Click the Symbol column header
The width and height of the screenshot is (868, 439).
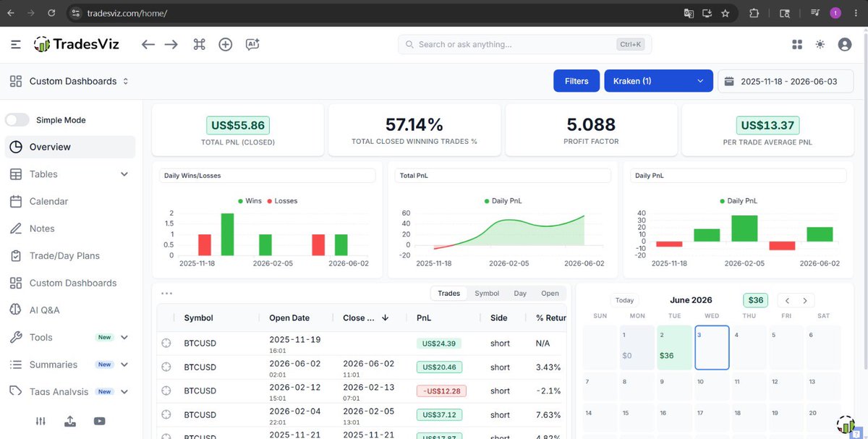198,317
